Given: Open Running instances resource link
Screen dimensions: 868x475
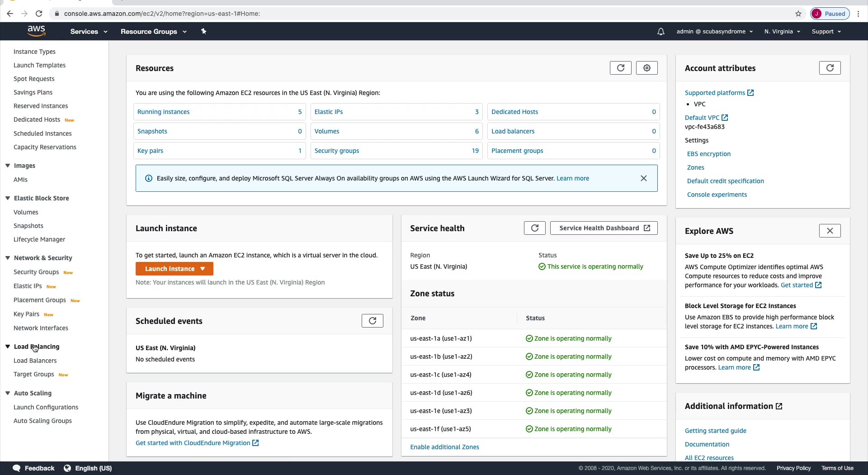Looking at the screenshot, I should [163, 112].
